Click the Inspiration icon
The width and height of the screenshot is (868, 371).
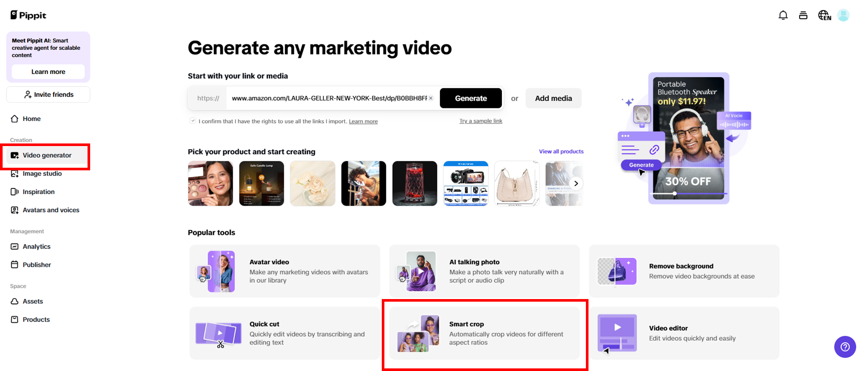pos(15,192)
